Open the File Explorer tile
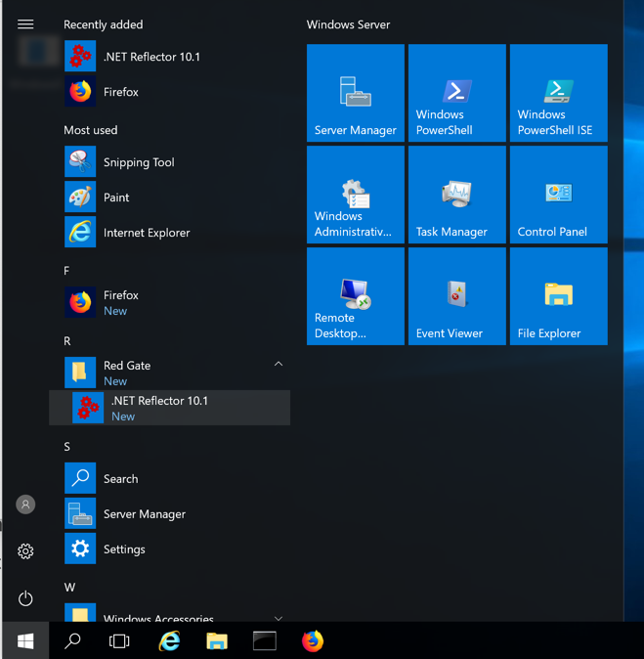Screen dimensions: 644x659 [x=558, y=297]
